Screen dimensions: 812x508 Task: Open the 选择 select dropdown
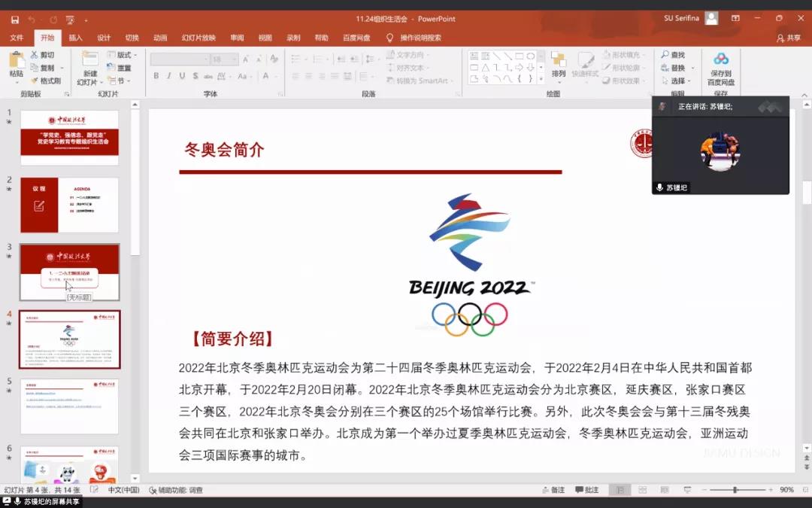click(677, 81)
